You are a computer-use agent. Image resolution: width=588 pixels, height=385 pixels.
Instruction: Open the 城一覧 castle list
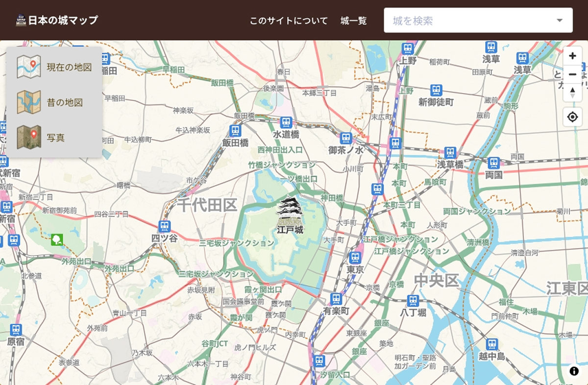point(353,21)
